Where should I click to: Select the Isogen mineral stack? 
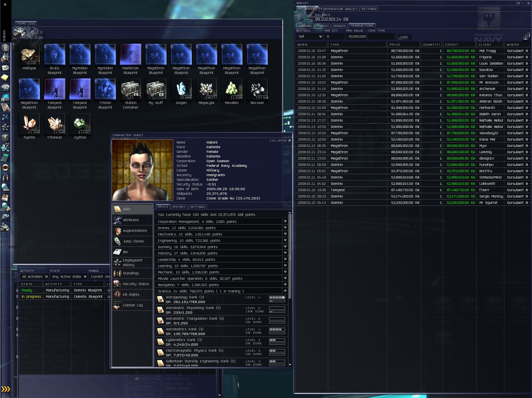coord(181,92)
